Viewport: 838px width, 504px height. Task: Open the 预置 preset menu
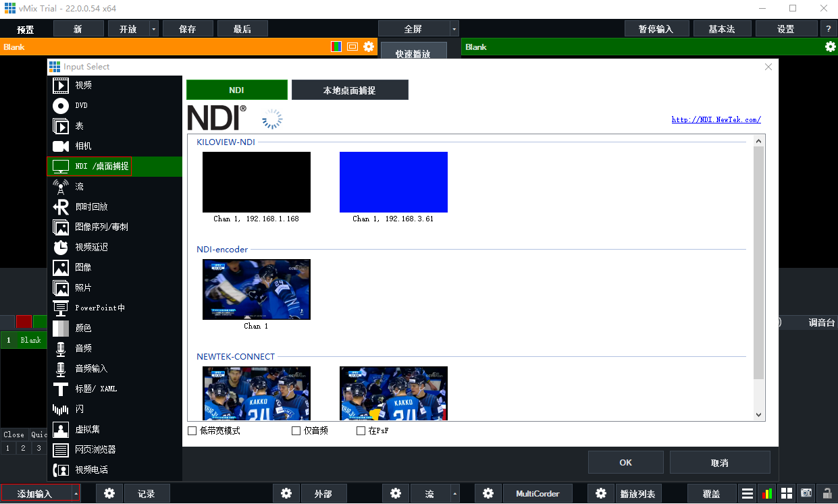pyautogui.click(x=26, y=29)
